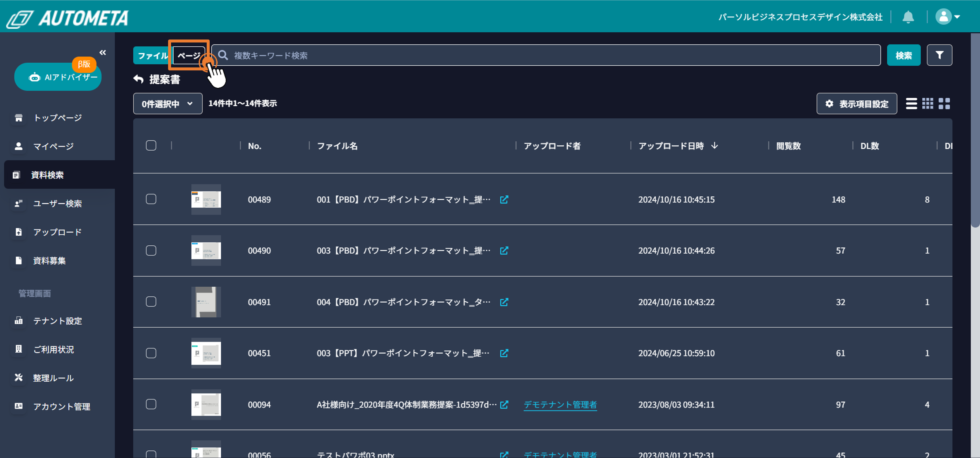980x458 pixels.
Task: Check the row 00094 checkbox
Action: 151,404
